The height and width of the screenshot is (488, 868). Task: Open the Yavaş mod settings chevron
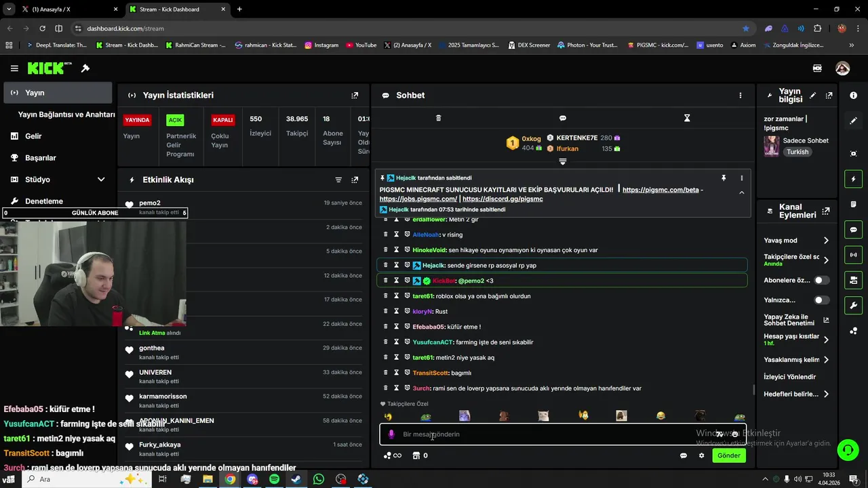pyautogui.click(x=826, y=241)
